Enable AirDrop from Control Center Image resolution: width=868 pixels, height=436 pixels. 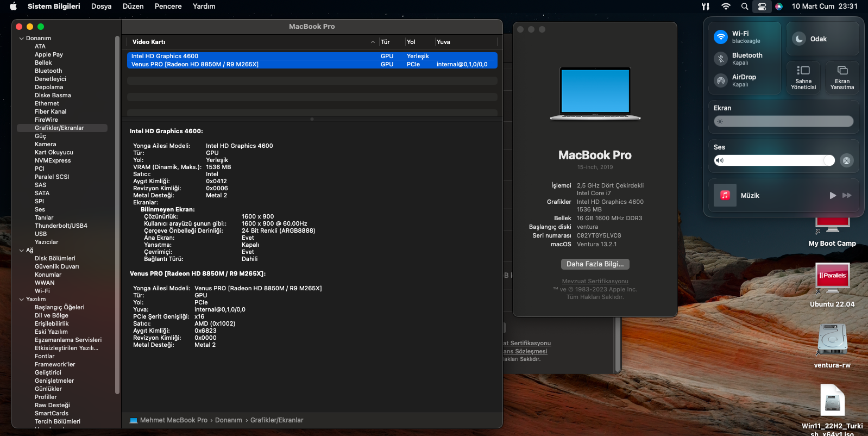click(721, 80)
